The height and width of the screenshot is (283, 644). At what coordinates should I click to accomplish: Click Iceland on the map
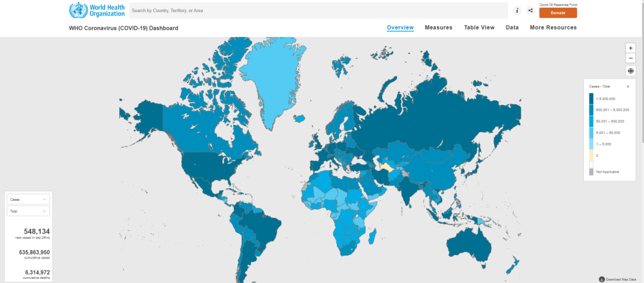[300, 119]
